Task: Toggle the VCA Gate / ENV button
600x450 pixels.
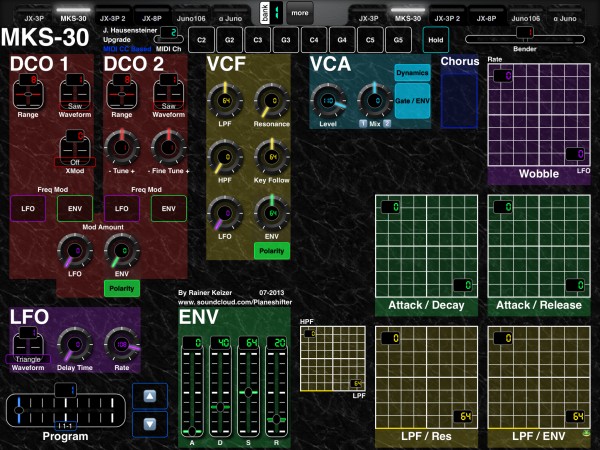Action: coord(412,101)
